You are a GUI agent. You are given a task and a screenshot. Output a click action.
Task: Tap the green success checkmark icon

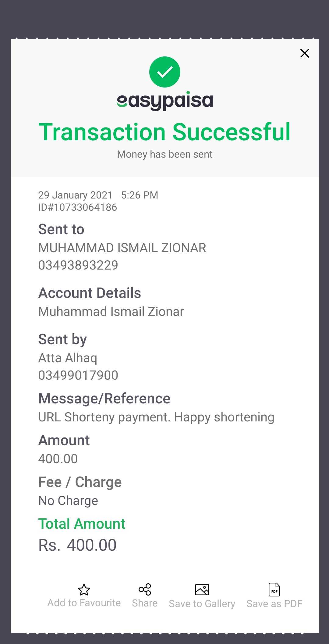pos(165,72)
